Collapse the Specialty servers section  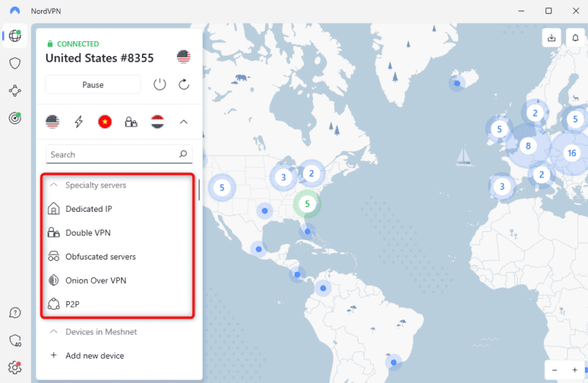click(x=54, y=185)
